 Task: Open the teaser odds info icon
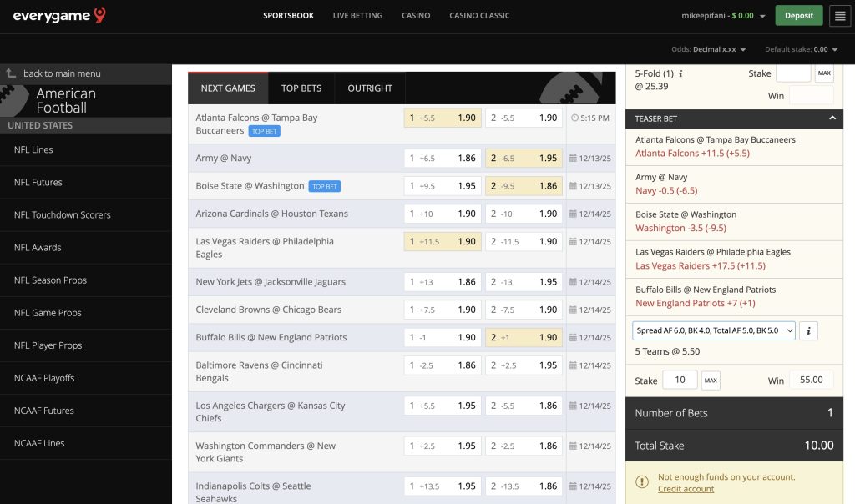click(807, 330)
